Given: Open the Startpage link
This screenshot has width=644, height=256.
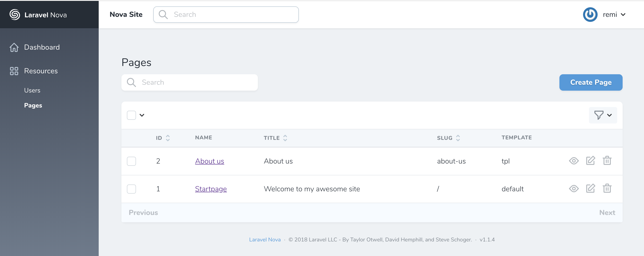Looking at the screenshot, I should [x=211, y=189].
